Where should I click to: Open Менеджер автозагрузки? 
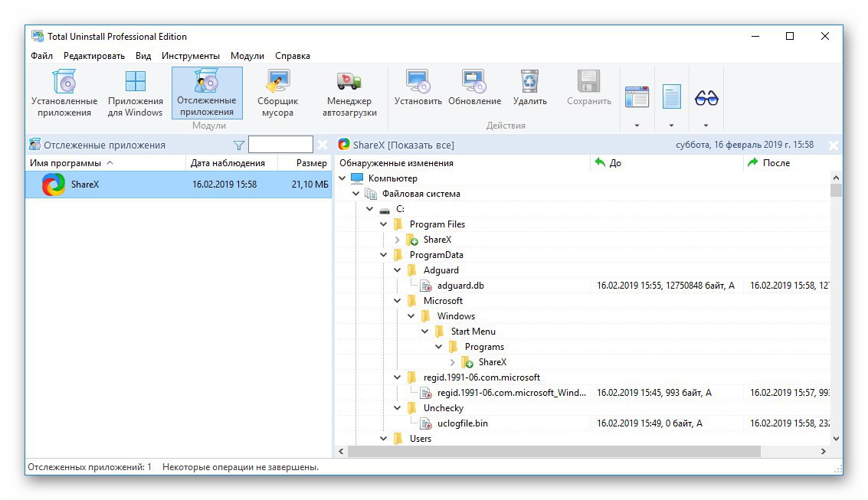(349, 93)
